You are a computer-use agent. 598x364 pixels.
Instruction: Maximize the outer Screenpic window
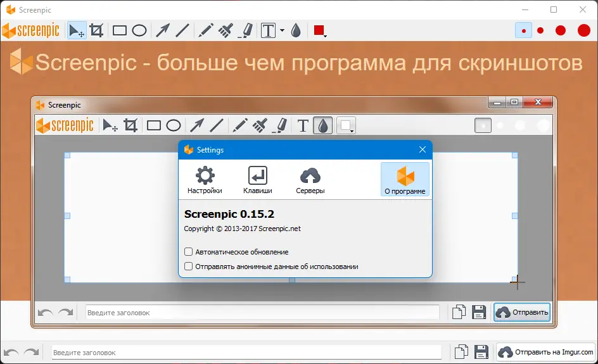click(x=554, y=9)
